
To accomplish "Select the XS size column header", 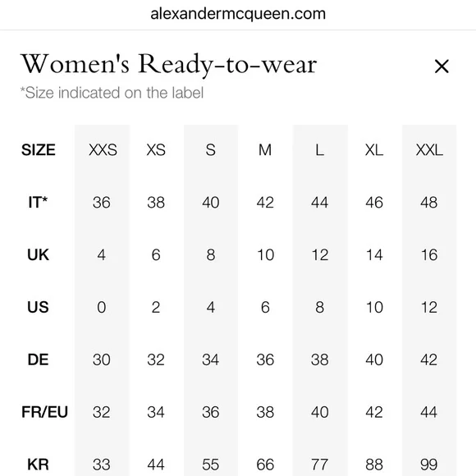I will [x=156, y=150].
